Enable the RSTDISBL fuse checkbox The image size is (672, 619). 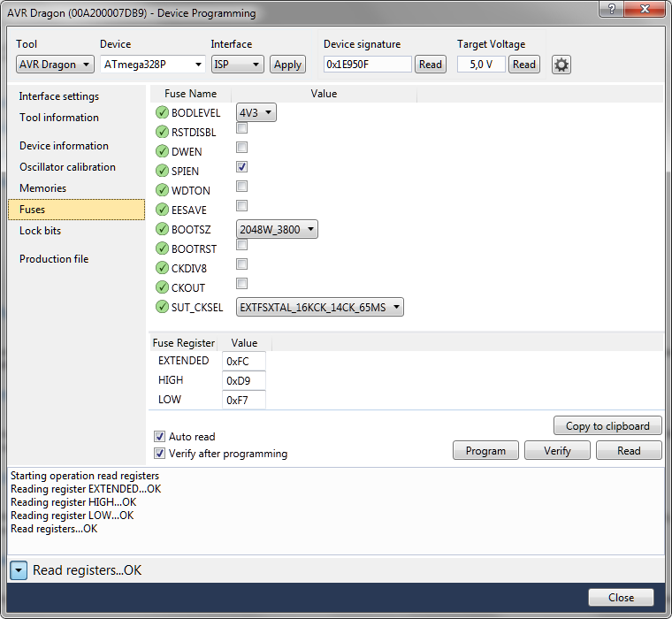241,127
